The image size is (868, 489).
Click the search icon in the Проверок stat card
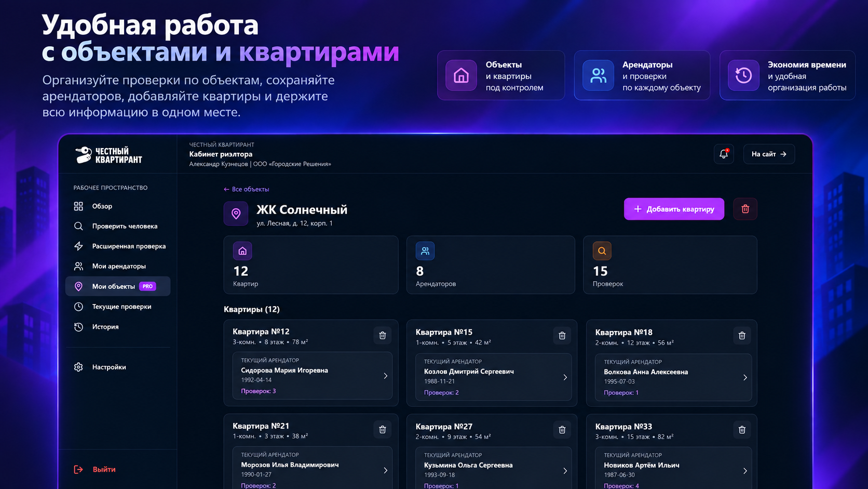[x=602, y=251]
